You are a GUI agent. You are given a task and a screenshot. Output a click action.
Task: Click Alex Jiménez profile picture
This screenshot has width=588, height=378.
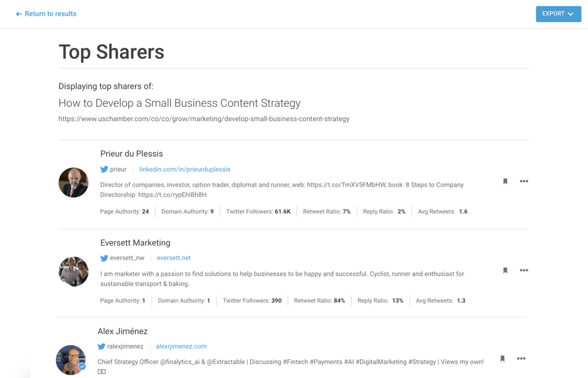click(x=71, y=360)
